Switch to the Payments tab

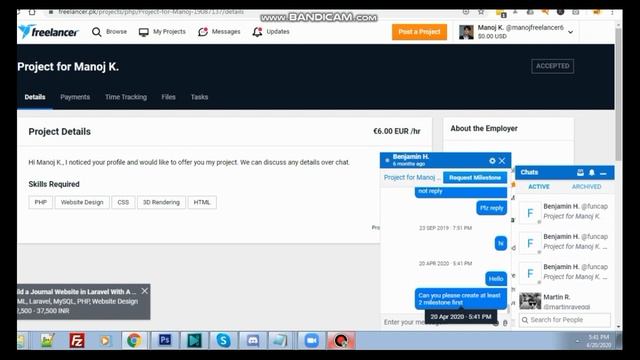75,97
